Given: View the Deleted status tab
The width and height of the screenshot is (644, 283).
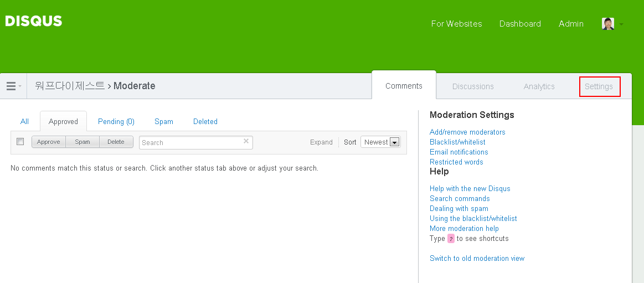Looking at the screenshot, I should coord(205,122).
